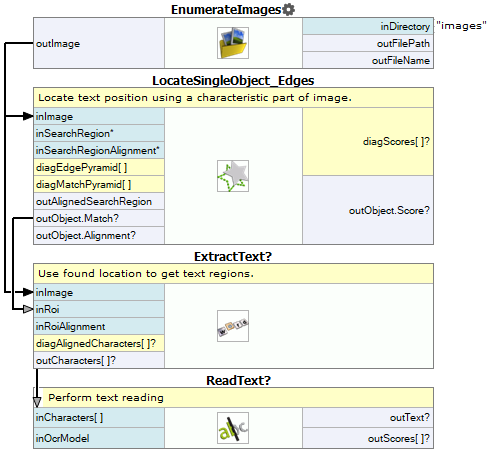Select the diagScores[ ]? diagnostic output

click(x=368, y=142)
